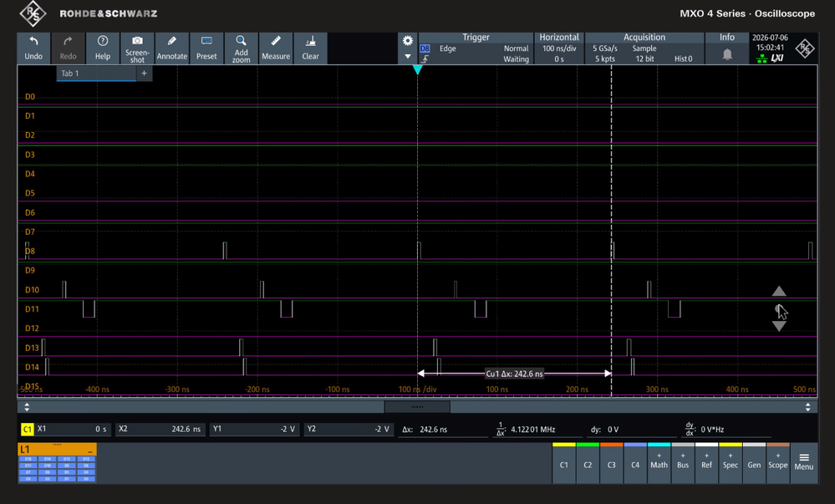835x504 pixels.
Task: Click the Cu1 Δx: 242.6 ns cursor label
Action: [x=514, y=374]
